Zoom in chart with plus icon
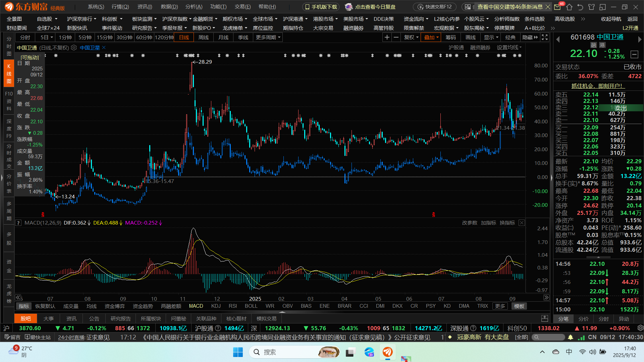The height and width of the screenshot is (362, 644). (387, 37)
